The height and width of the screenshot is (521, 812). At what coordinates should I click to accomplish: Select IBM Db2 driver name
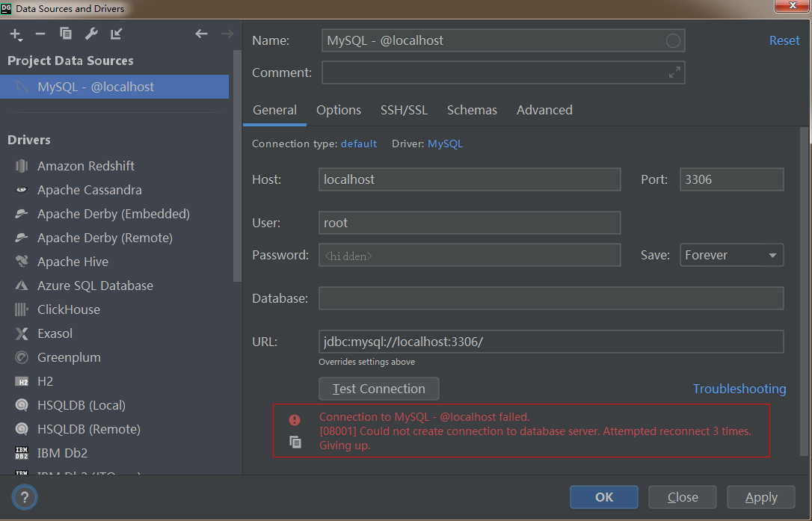[62, 453]
